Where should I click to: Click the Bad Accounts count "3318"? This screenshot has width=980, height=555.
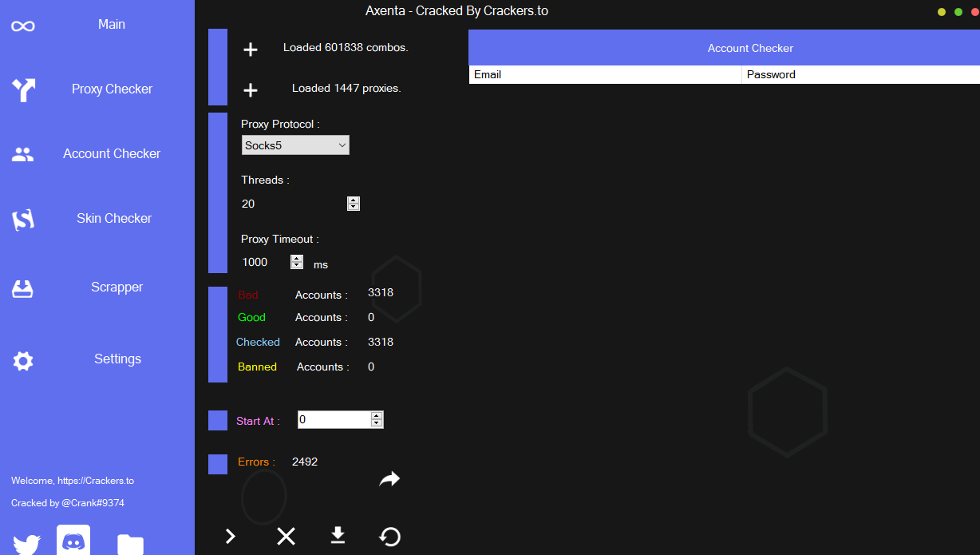coord(381,292)
